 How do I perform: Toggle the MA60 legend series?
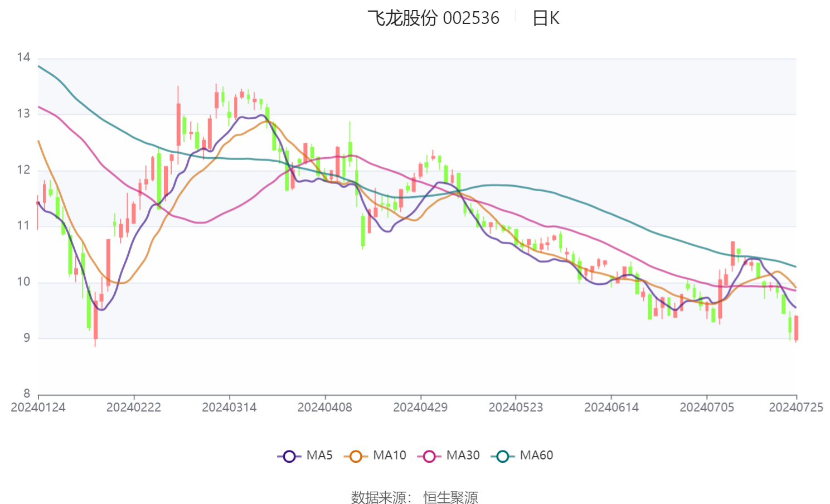(x=522, y=455)
